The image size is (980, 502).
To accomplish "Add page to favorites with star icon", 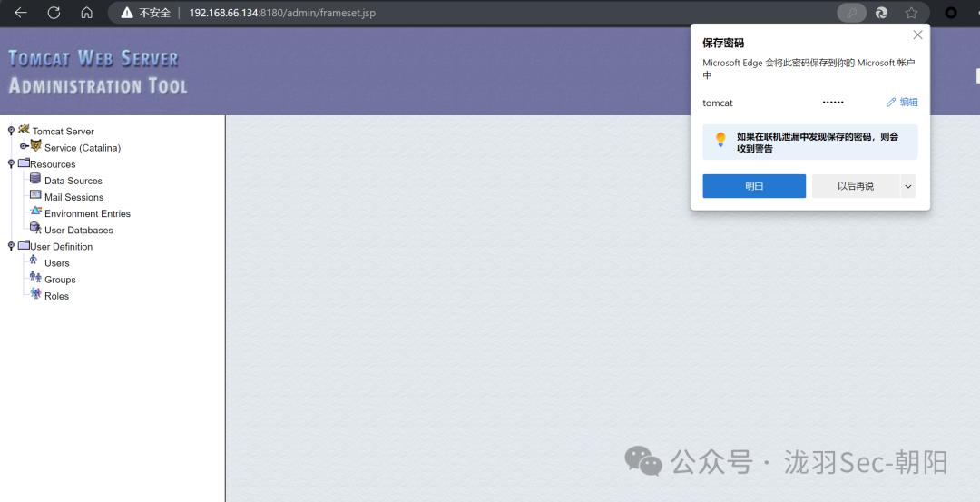I will pos(911,13).
